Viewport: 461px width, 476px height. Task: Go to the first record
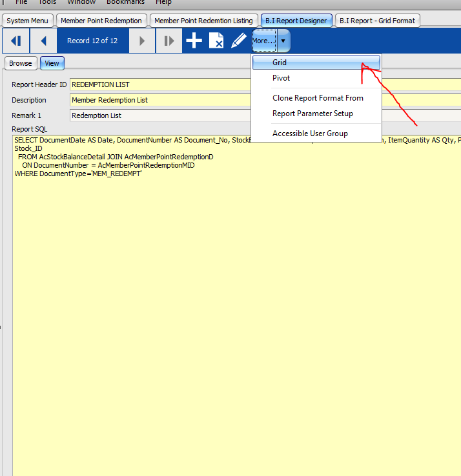[16, 41]
